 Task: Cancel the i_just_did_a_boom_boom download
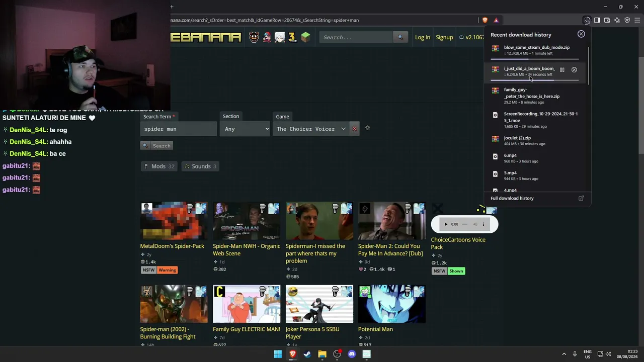[574, 70]
